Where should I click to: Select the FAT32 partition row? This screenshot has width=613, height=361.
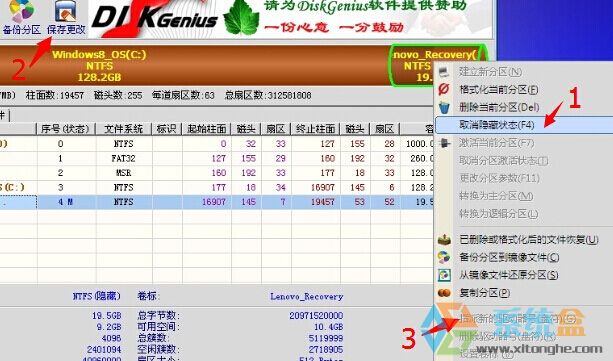[x=217, y=158]
